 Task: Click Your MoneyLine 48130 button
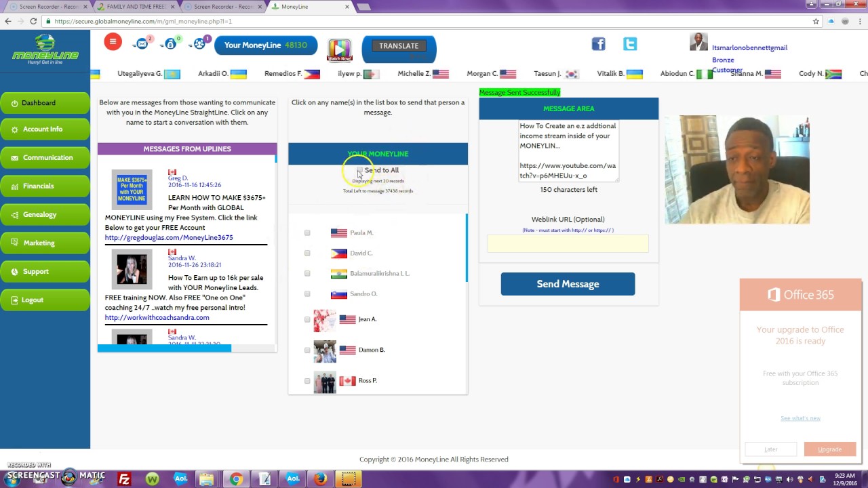point(266,45)
